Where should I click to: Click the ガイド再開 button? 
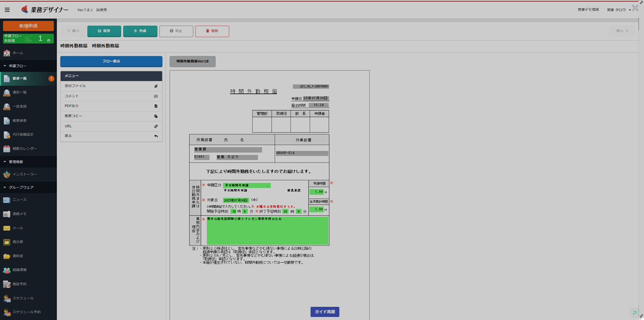point(325,312)
